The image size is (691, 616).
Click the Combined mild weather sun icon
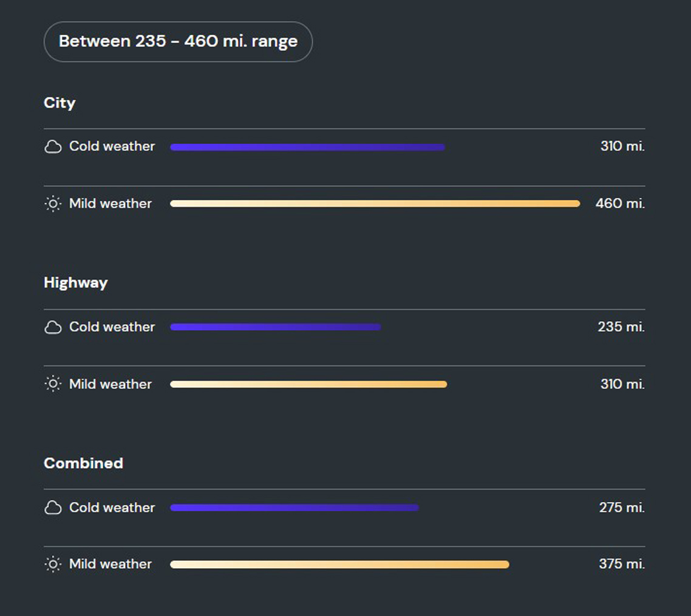click(x=53, y=564)
